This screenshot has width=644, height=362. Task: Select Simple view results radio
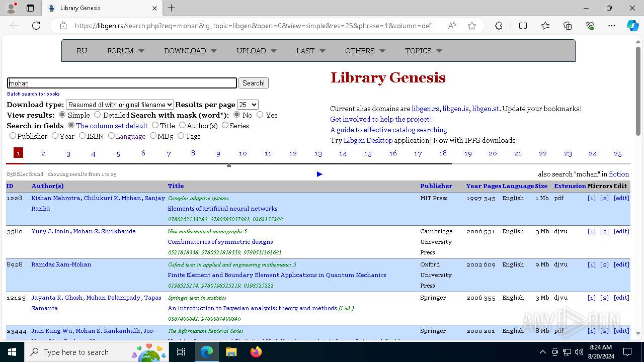[x=62, y=115]
